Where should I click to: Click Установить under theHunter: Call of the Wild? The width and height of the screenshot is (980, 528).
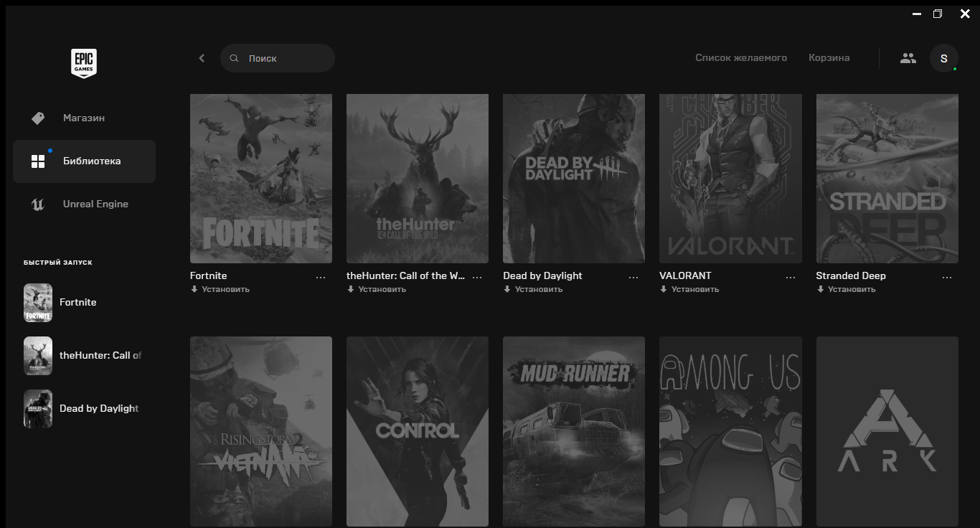pyautogui.click(x=382, y=290)
